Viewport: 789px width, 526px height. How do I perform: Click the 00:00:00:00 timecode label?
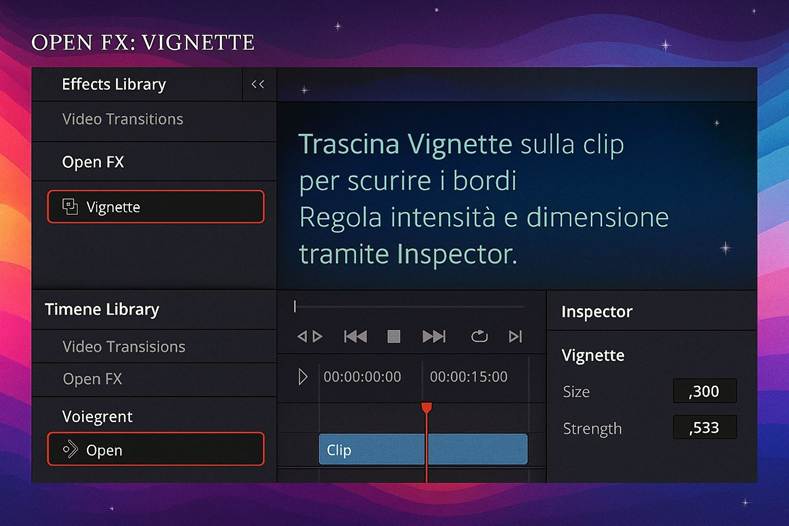(x=362, y=377)
